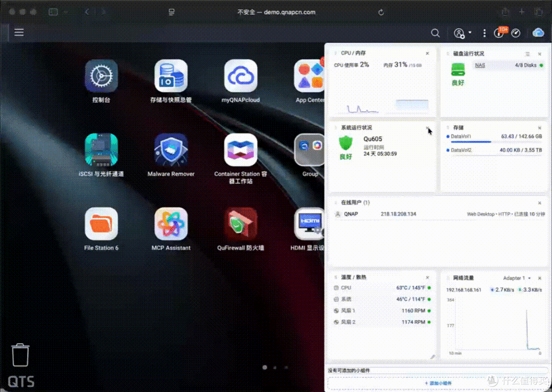The image size is (552, 392).
Task: Open QuFirewall 防火墙
Action: coord(241,224)
